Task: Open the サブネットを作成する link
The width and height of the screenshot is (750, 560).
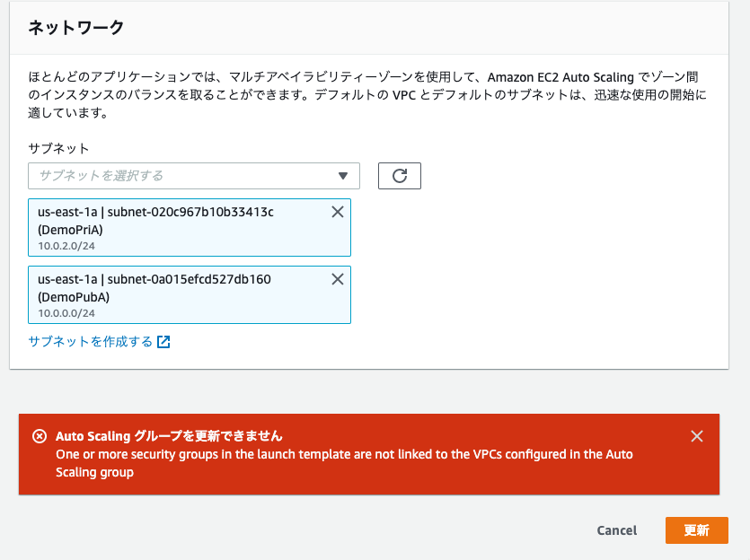Action: coord(90,342)
